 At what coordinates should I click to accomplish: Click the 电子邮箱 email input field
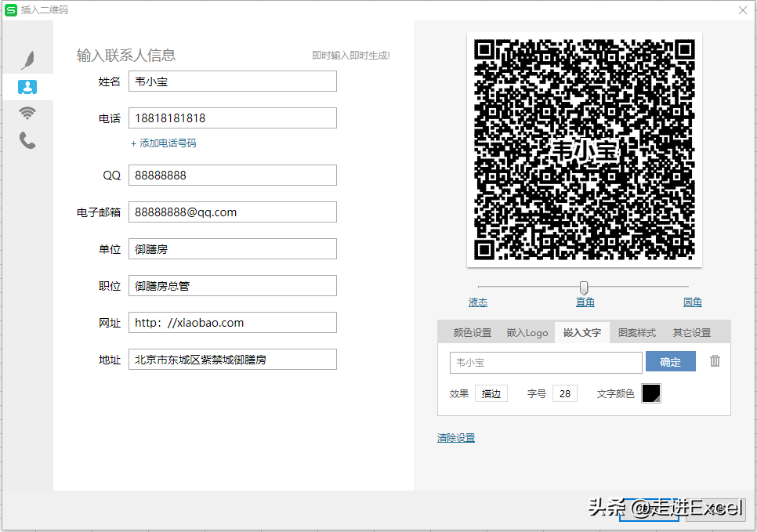(x=233, y=212)
